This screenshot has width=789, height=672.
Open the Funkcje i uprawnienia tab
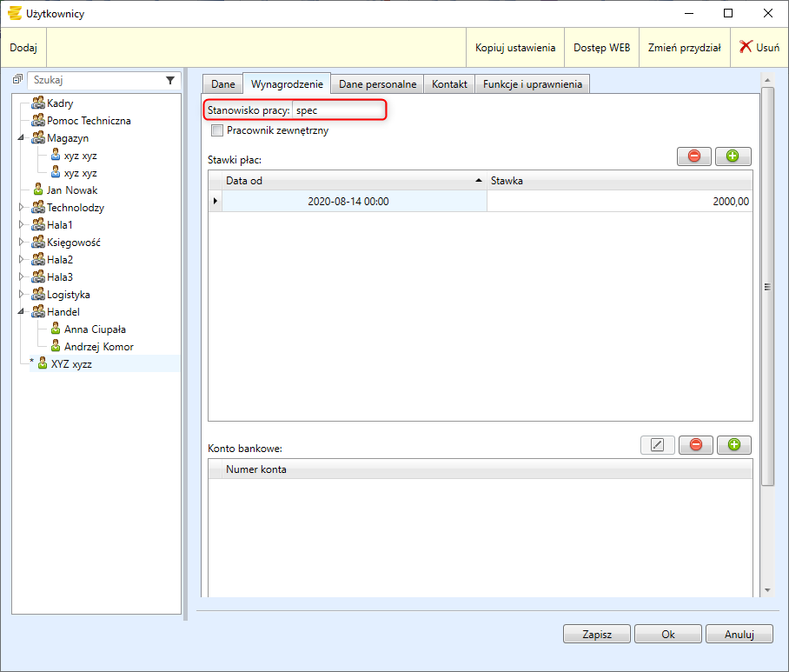tap(533, 84)
